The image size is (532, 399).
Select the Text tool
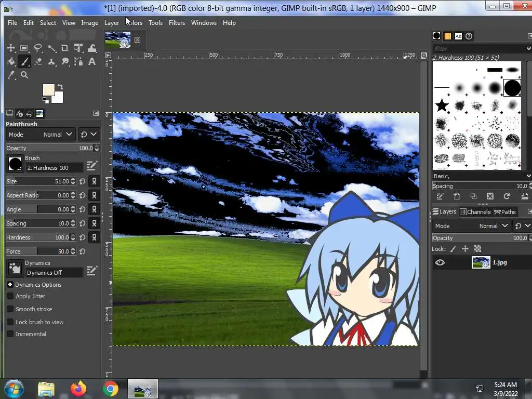[91, 61]
